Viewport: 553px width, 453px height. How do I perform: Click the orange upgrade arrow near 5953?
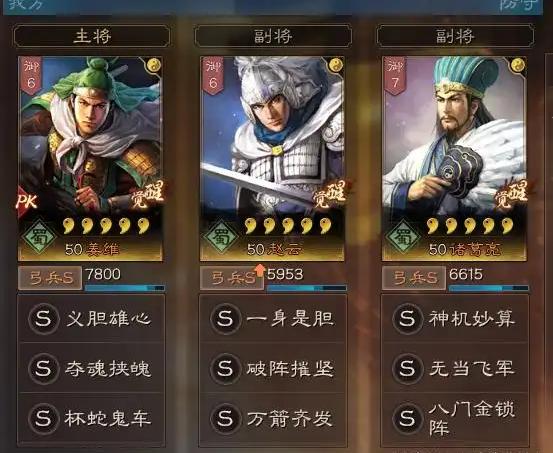[260, 270]
